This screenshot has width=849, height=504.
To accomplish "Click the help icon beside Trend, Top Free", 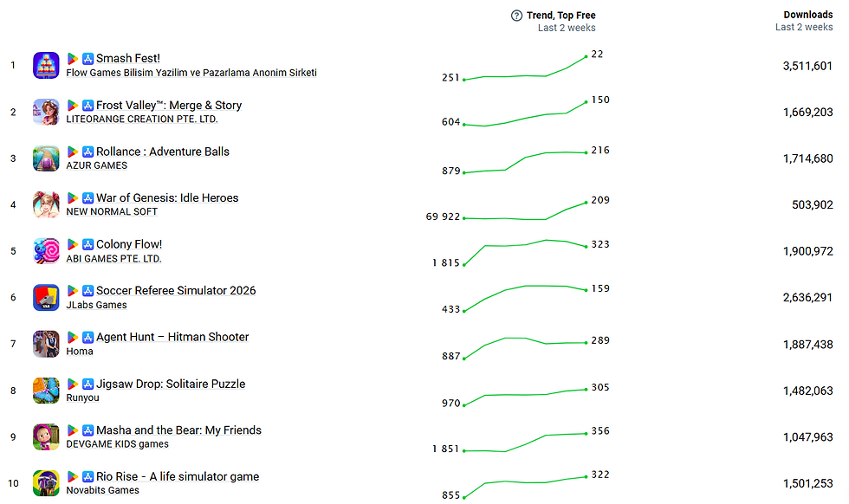I will pyautogui.click(x=516, y=16).
